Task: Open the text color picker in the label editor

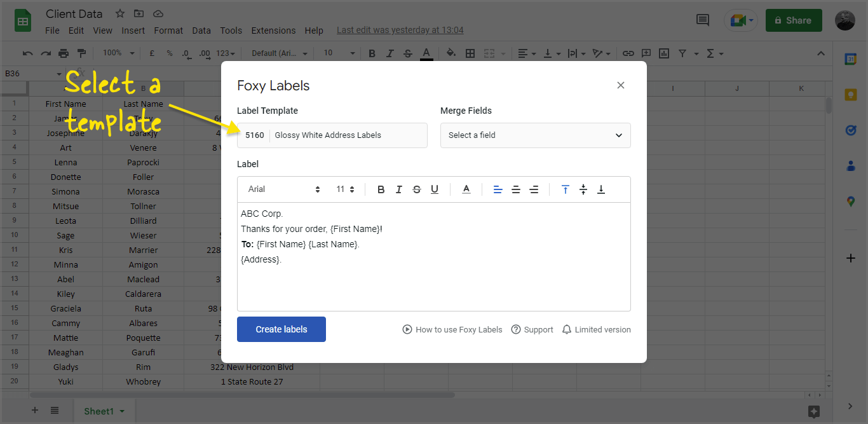Action: 466,189
